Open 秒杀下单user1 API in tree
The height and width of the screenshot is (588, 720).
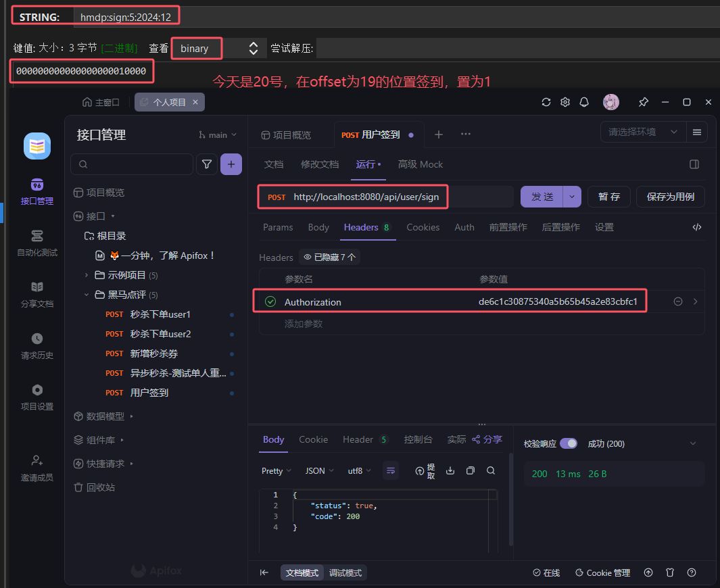(160, 314)
